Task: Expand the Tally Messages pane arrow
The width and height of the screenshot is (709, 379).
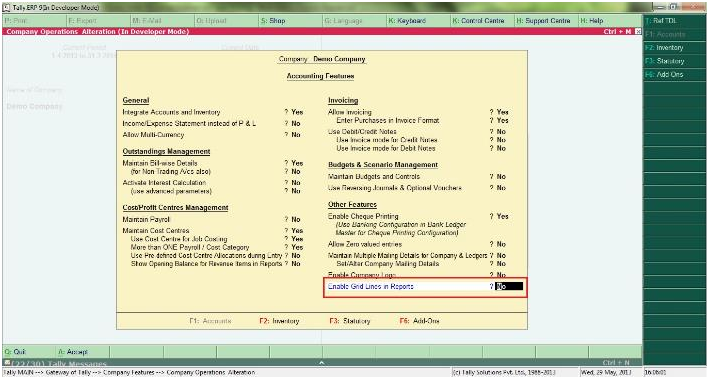Action: pos(321,363)
